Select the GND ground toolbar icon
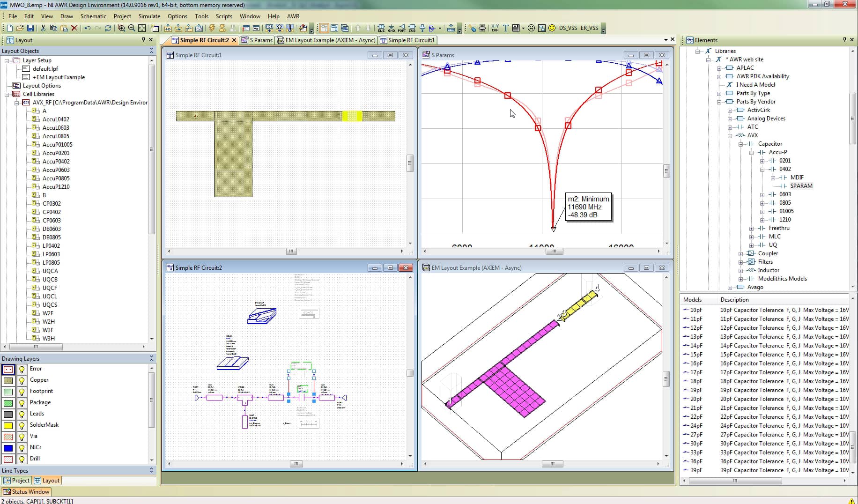 (392, 29)
